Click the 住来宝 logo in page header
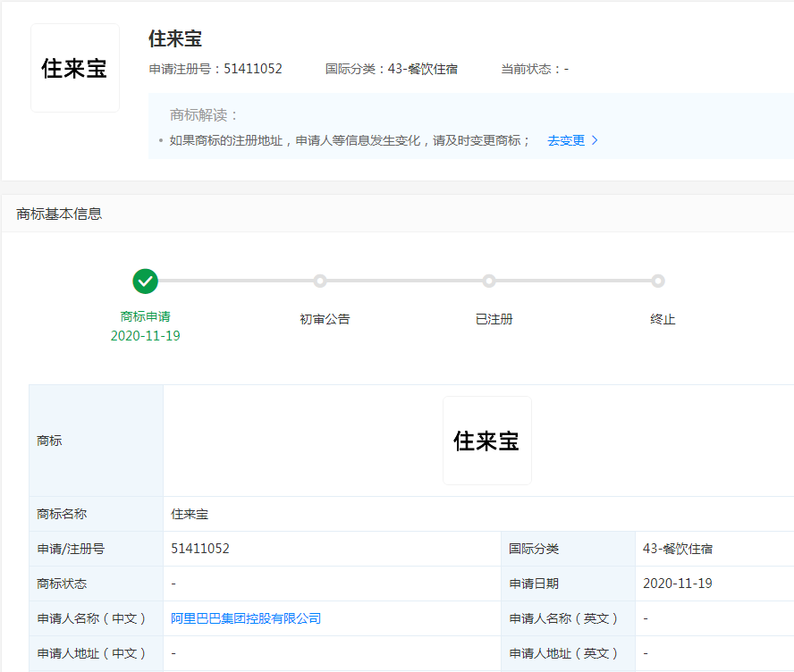This screenshot has height=672, width=794. [x=75, y=67]
